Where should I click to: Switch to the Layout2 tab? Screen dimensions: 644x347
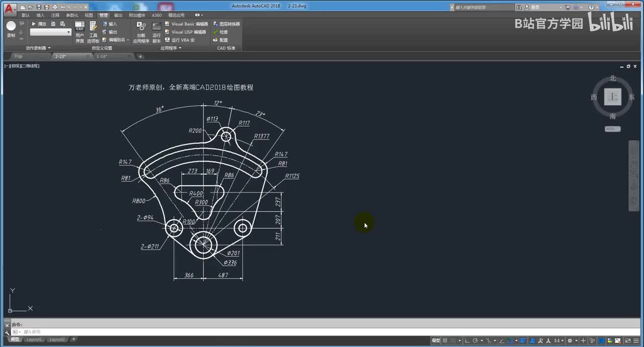pyautogui.click(x=57, y=339)
